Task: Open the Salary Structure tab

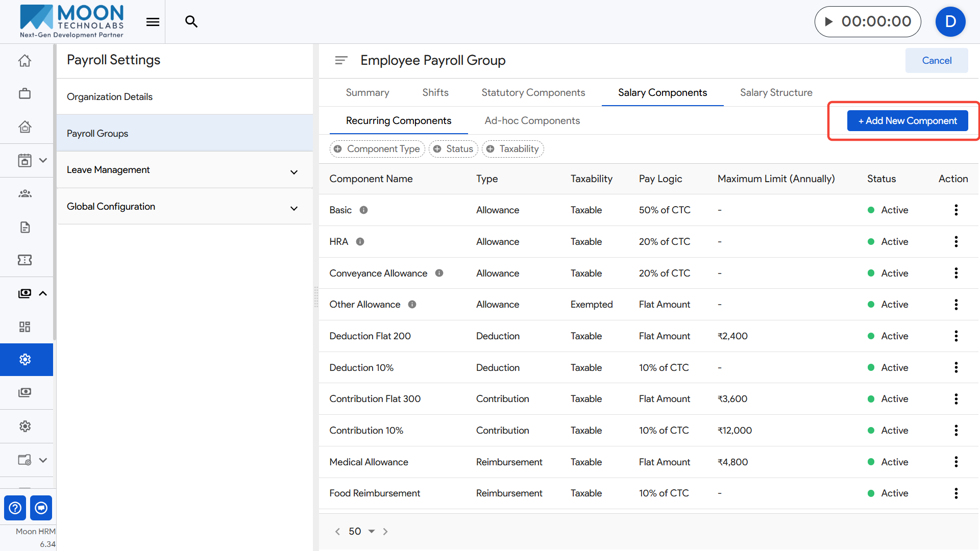Action: pos(776,93)
